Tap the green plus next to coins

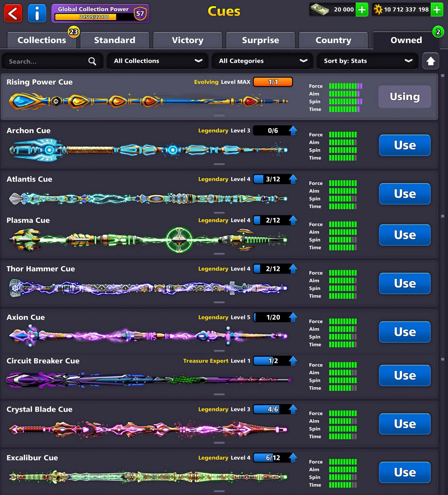coord(437,10)
